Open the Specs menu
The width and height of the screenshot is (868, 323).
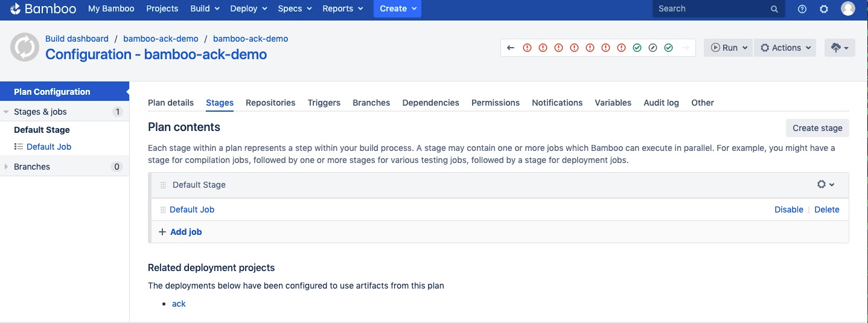[295, 8]
